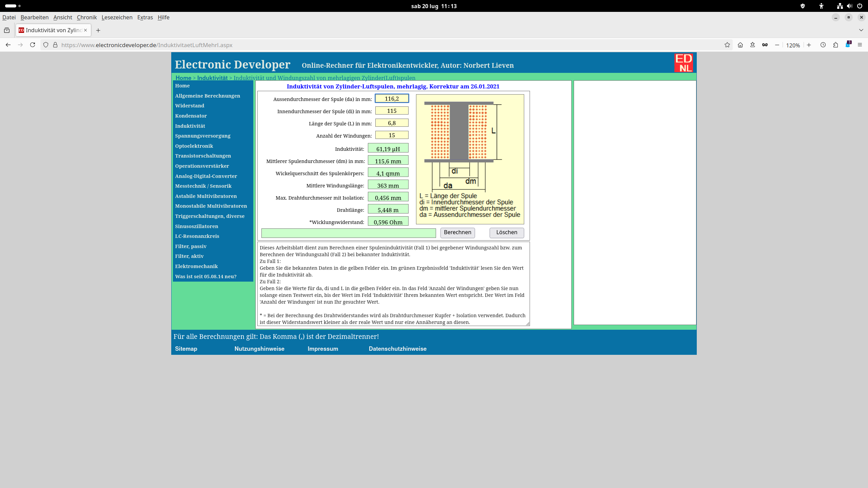
Task: Open Widerstand in sidebar
Action: click(x=190, y=106)
